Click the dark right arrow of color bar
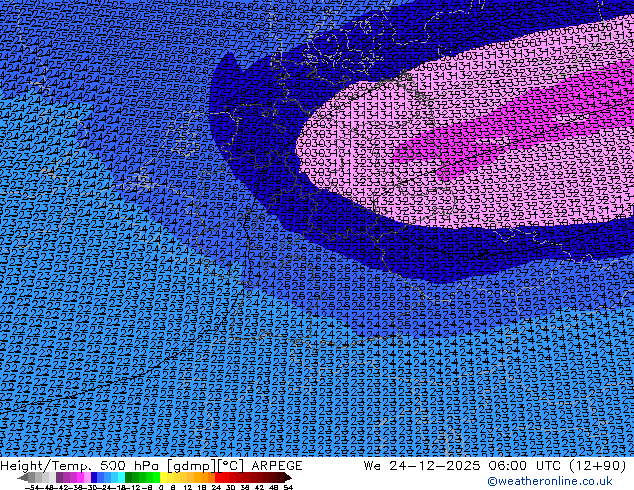Viewport: 634px width, 490px height. tap(287, 478)
